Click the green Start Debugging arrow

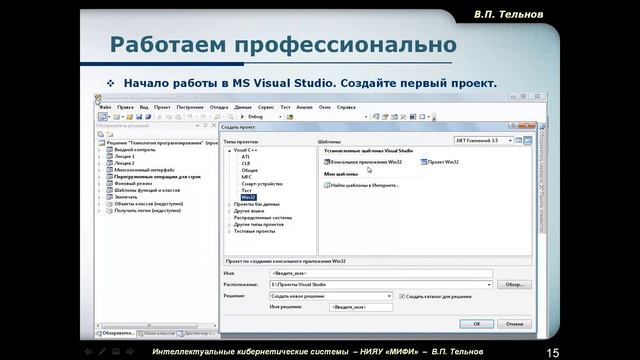click(242, 117)
